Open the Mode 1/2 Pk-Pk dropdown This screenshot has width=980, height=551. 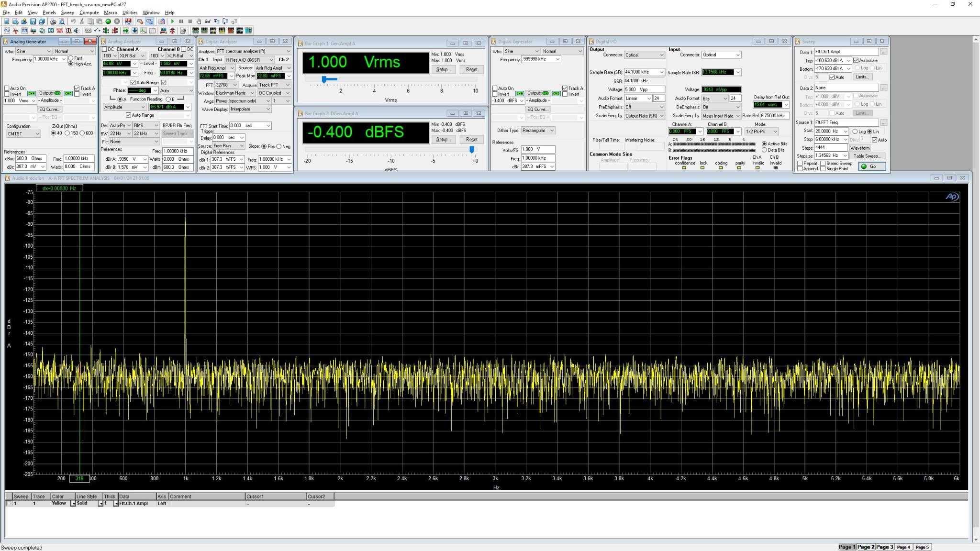click(761, 132)
